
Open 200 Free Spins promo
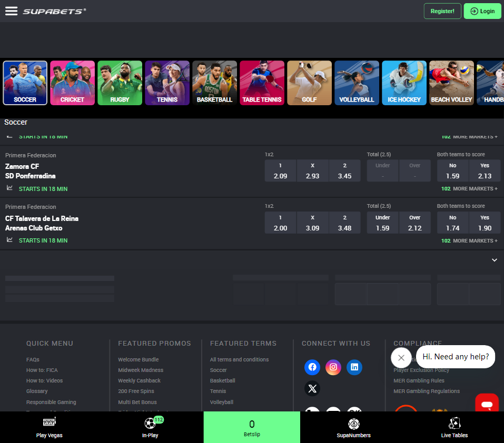pyautogui.click(x=136, y=391)
